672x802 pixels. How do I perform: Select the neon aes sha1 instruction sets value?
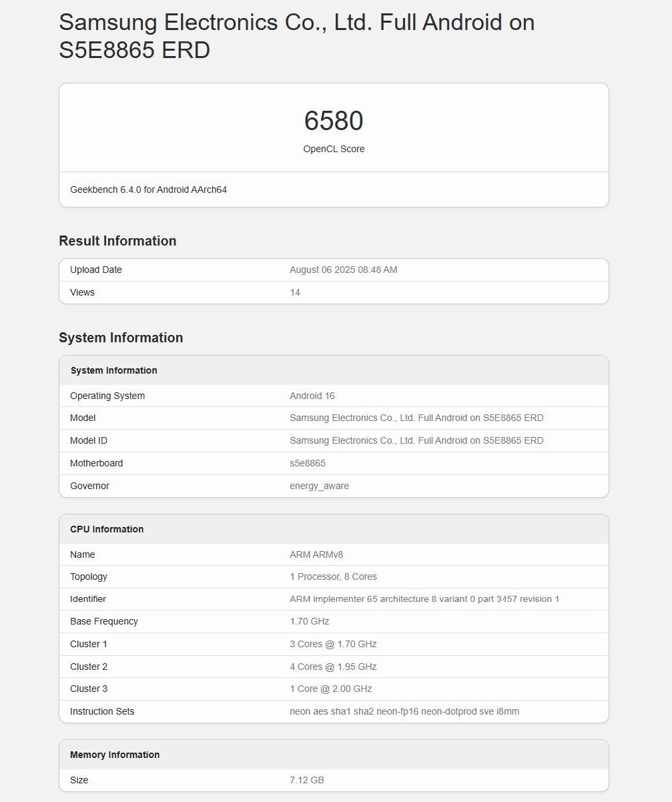404,711
